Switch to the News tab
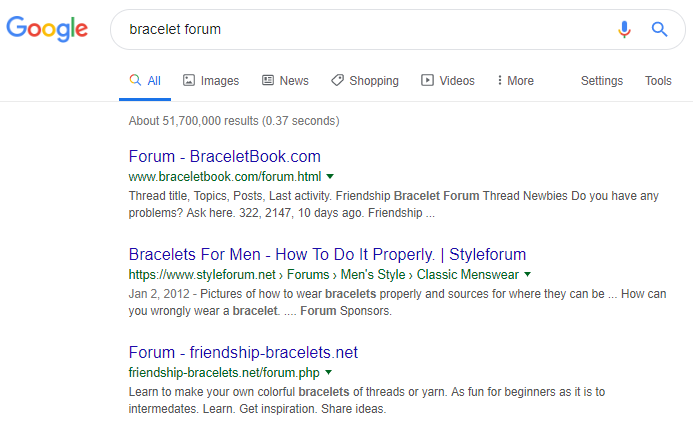 (x=285, y=81)
